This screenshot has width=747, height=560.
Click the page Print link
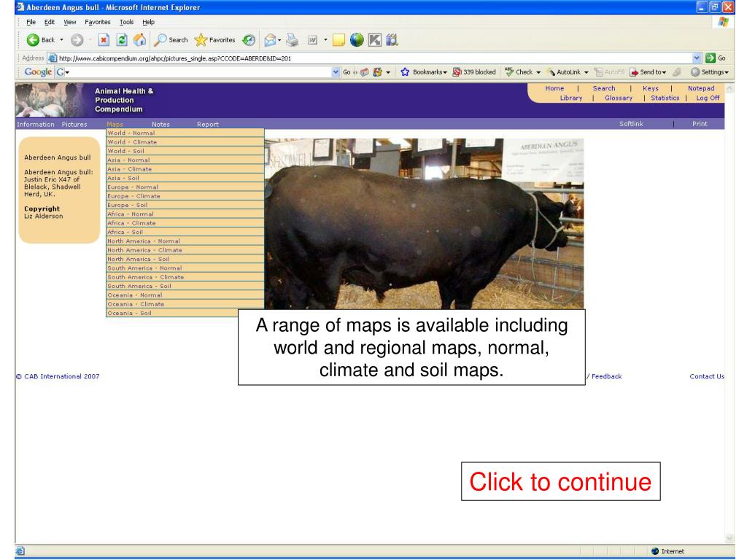pyautogui.click(x=700, y=124)
